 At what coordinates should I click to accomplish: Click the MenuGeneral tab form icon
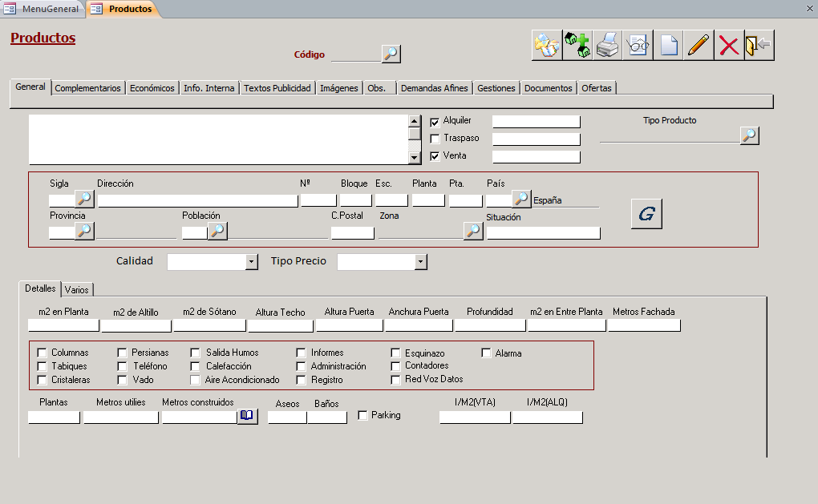10,9
